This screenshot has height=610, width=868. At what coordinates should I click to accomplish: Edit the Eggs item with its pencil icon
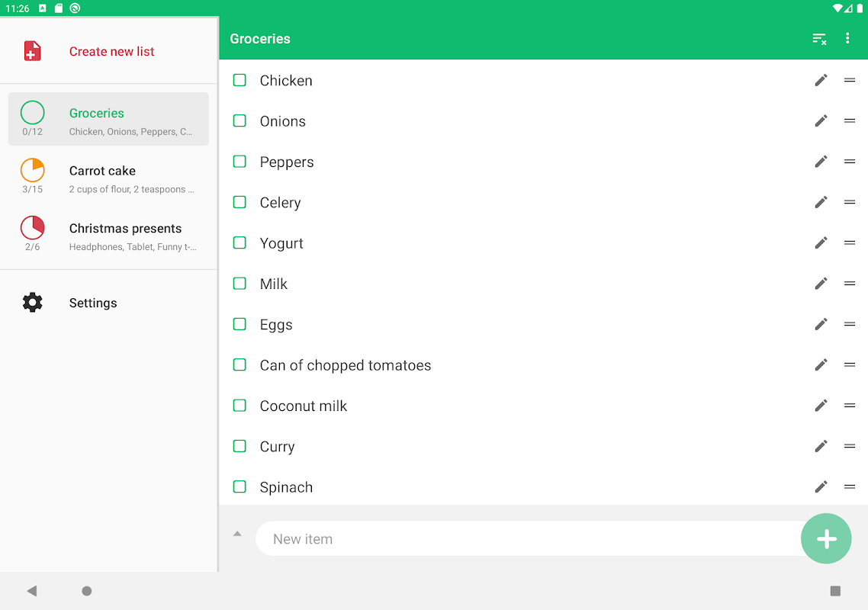821,324
